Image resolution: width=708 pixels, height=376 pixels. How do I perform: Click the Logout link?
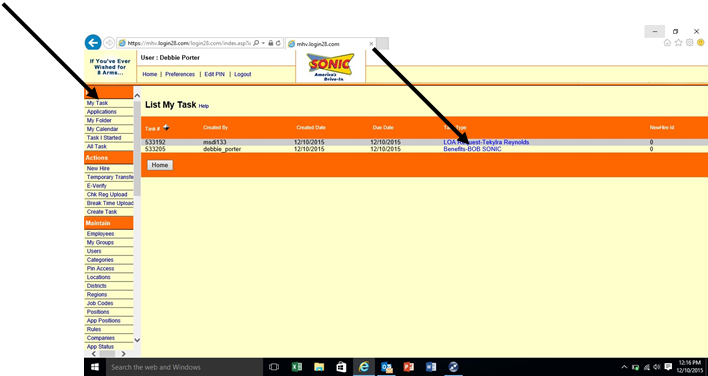(242, 74)
